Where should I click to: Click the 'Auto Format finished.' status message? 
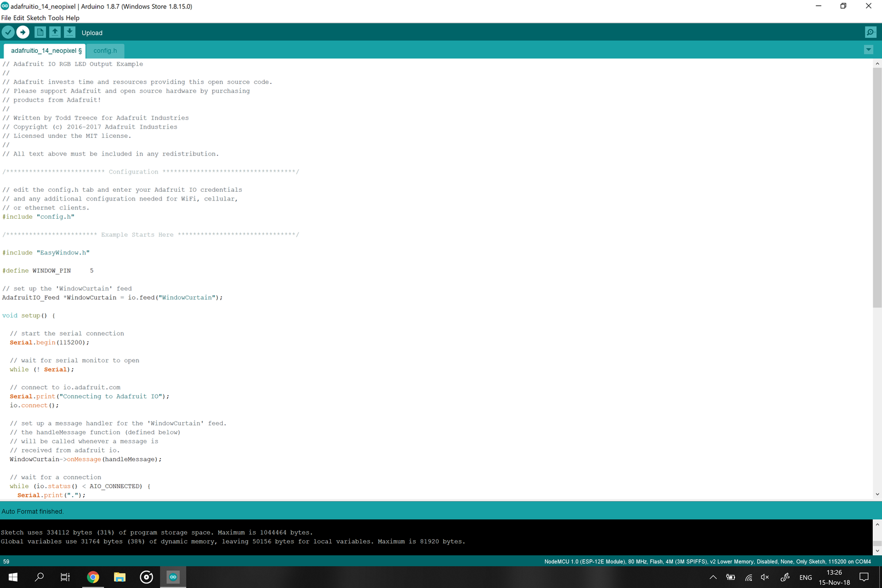coord(33,511)
